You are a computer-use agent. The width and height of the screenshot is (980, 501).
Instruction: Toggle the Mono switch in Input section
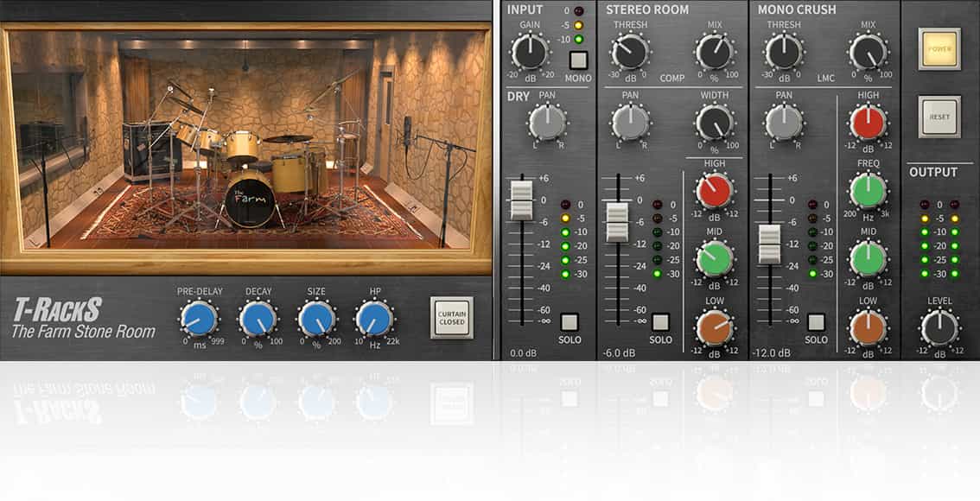578,60
